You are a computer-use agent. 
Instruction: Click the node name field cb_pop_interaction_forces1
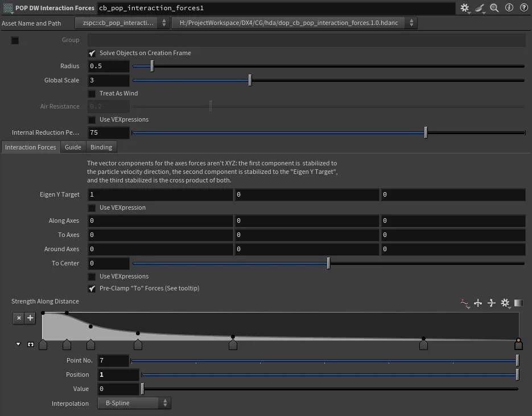[x=276, y=8]
